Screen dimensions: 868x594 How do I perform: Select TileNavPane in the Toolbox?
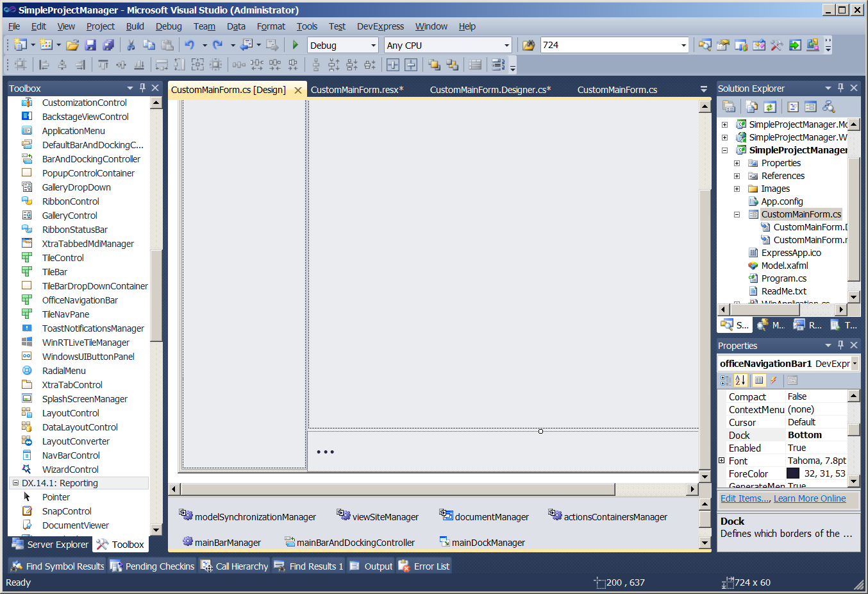tap(65, 314)
